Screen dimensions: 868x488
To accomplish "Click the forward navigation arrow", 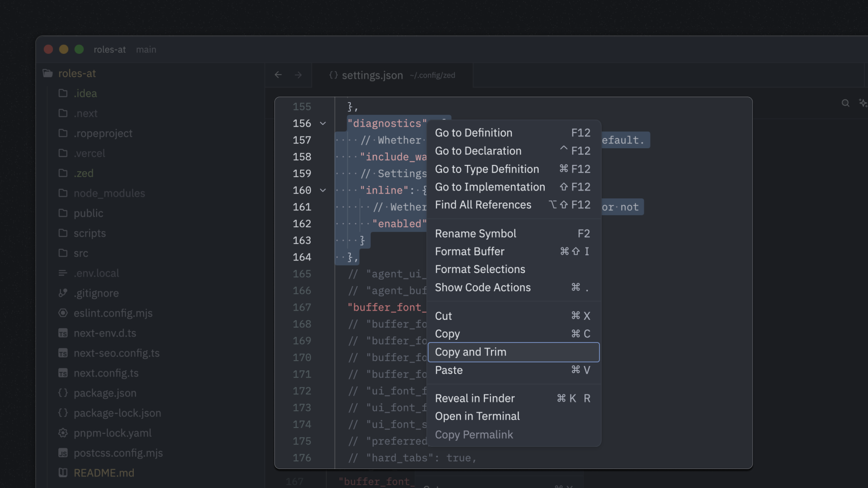I will (x=298, y=75).
